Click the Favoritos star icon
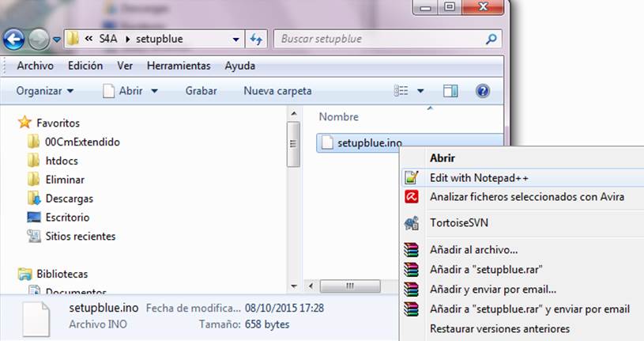 tap(24, 122)
